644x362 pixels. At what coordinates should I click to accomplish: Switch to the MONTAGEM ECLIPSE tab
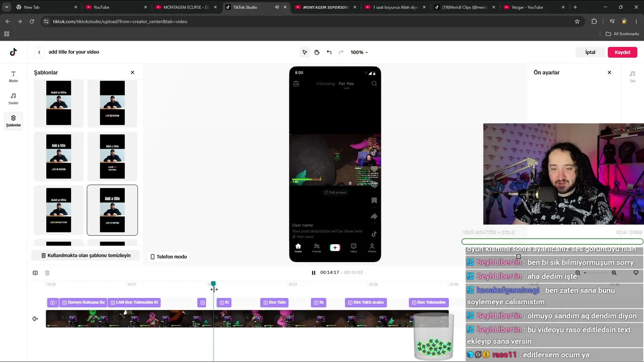point(185,7)
